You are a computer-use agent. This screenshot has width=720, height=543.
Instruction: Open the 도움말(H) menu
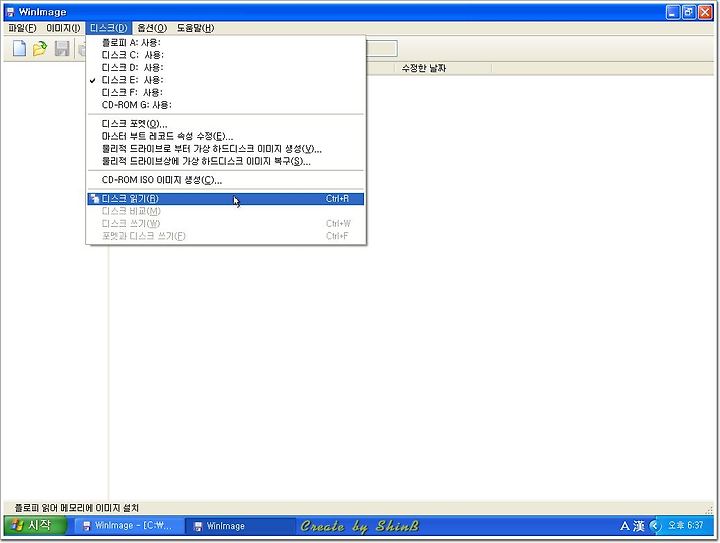195,28
